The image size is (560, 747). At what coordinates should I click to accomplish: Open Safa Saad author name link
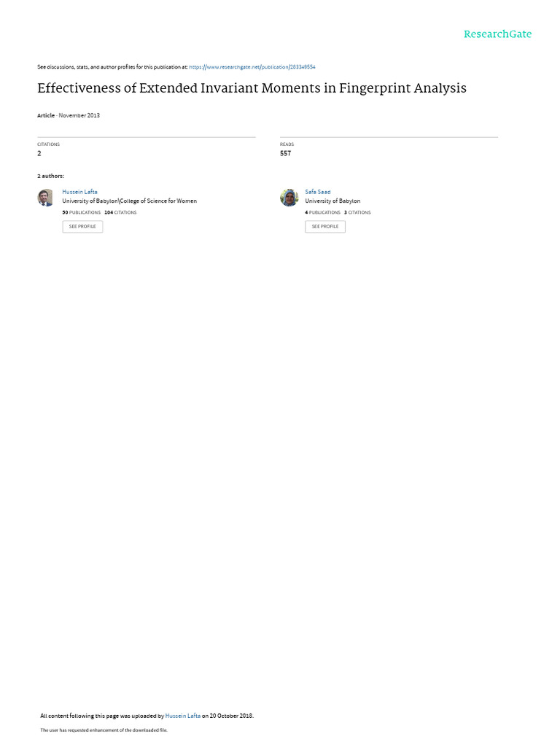318,192
